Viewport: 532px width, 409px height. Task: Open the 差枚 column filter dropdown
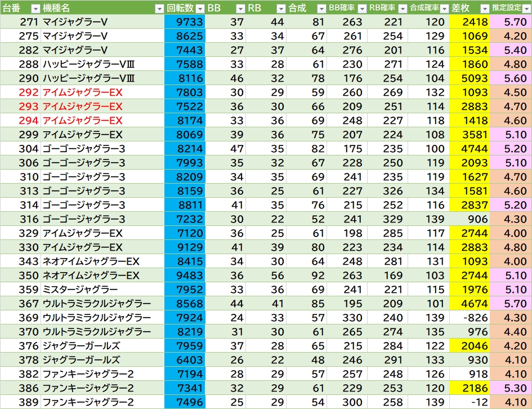[484, 8]
